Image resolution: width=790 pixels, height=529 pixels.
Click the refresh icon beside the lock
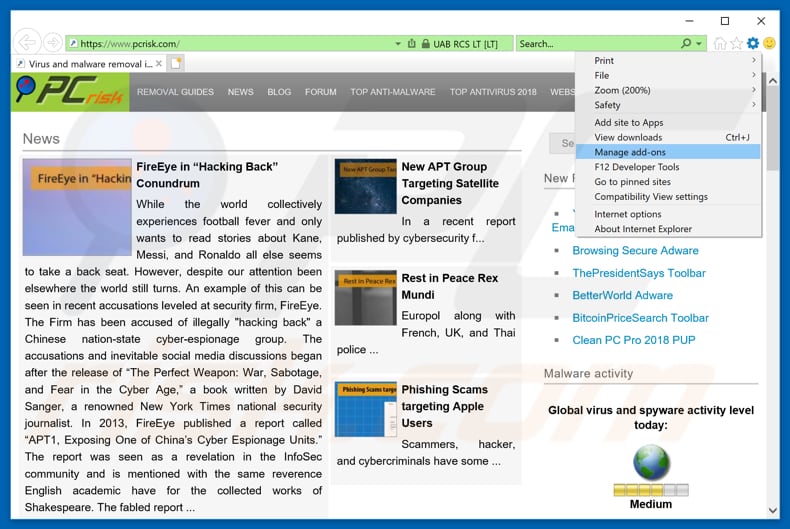412,44
